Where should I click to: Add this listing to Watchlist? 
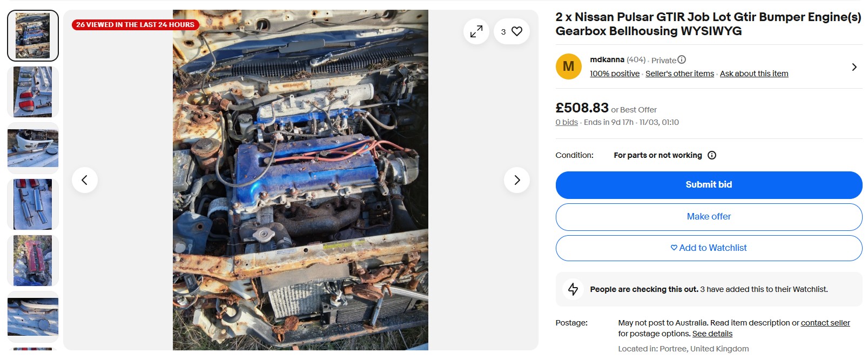(708, 248)
